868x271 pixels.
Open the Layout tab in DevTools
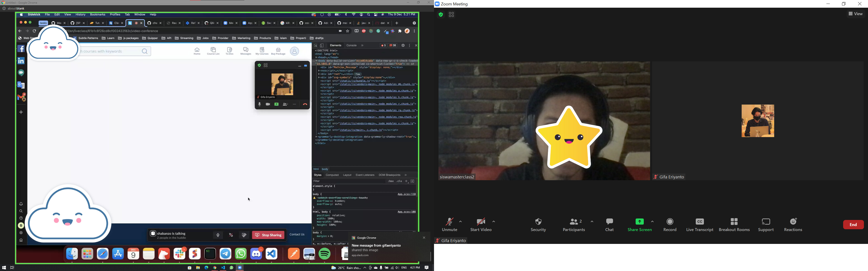(347, 175)
